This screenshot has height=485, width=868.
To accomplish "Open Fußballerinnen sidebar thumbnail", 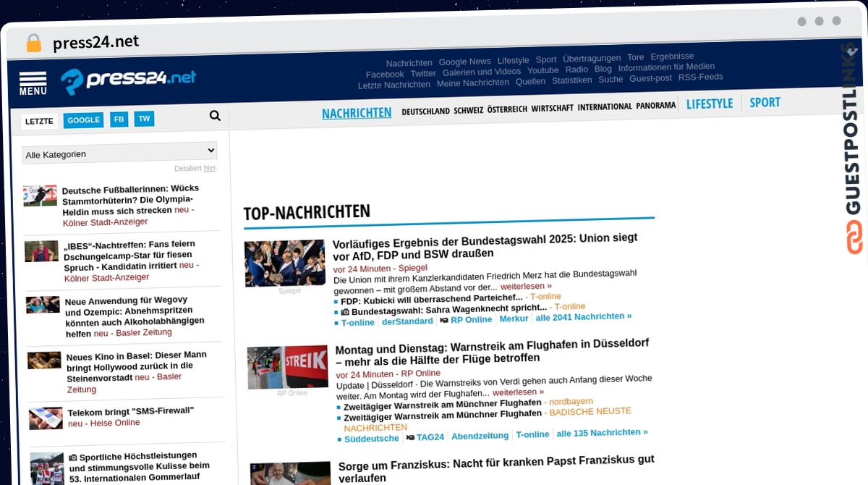I will tap(40, 196).
